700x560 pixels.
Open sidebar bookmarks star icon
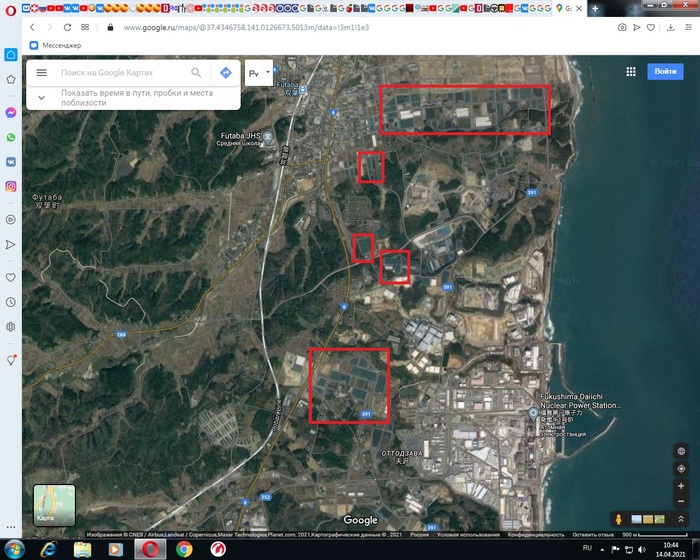pyautogui.click(x=11, y=79)
